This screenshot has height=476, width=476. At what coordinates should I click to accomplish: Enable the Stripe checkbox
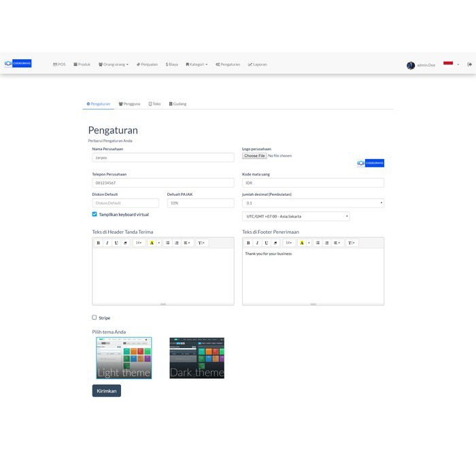click(95, 318)
